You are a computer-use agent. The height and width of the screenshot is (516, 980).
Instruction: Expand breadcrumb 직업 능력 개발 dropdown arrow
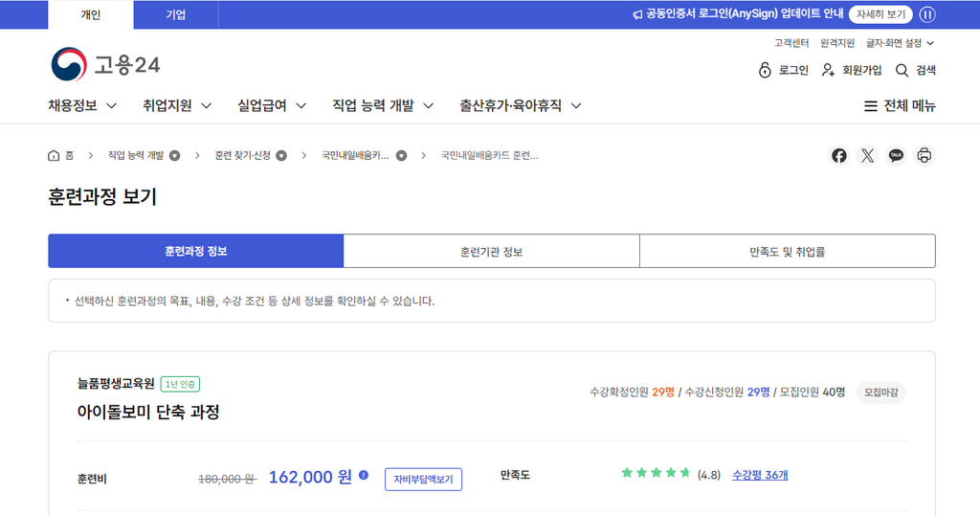(175, 156)
